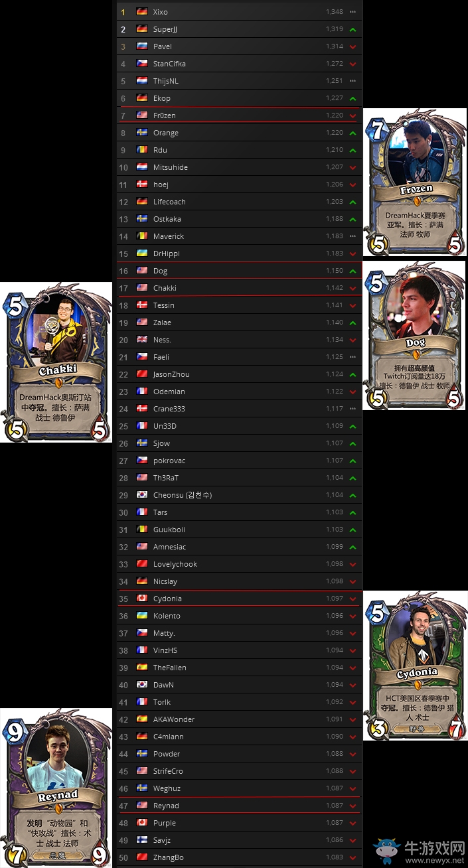Click the Canadian flag beside Cydonia
Screen dimensions: 468x868
click(x=141, y=599)
